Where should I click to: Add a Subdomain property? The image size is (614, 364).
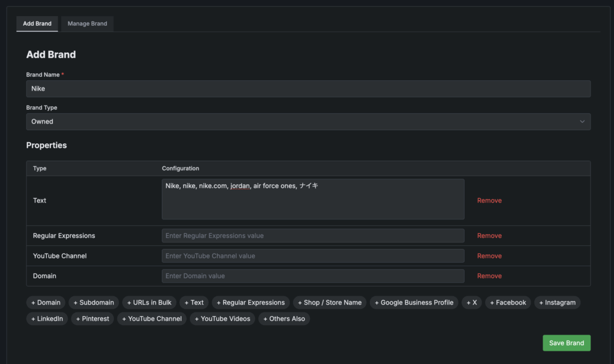[x=94, y=303]
